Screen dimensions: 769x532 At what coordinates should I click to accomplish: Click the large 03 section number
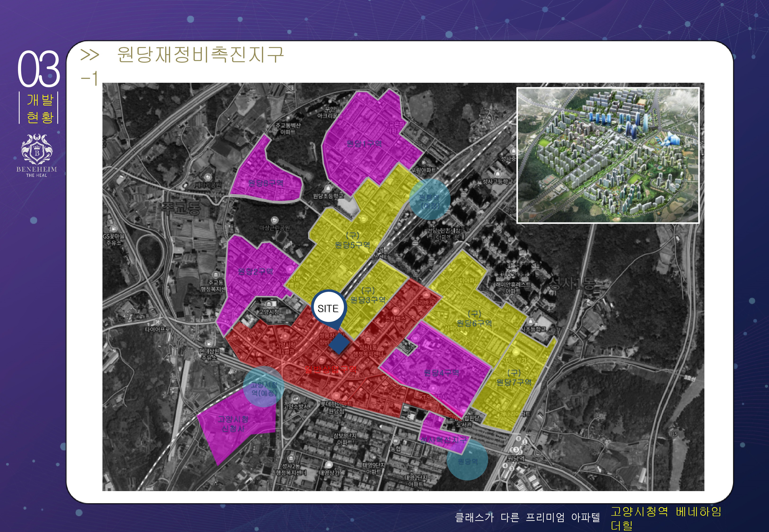pyautogui.click(x=39, y=69)
